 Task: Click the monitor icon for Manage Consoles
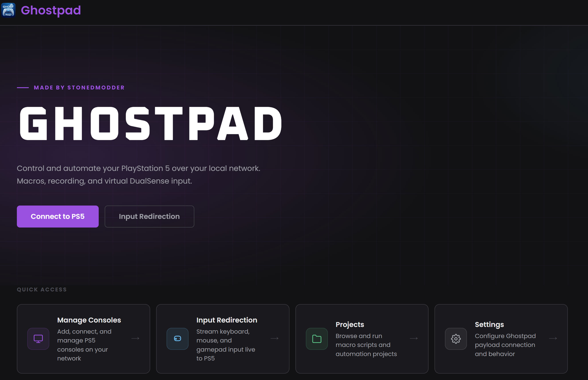coord(38,338)
